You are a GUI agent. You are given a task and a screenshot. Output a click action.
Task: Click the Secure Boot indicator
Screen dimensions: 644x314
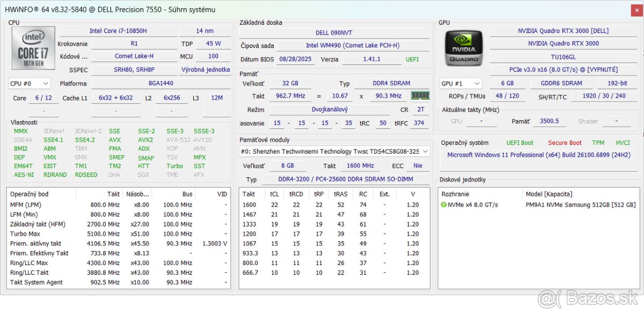coord(565,143)
